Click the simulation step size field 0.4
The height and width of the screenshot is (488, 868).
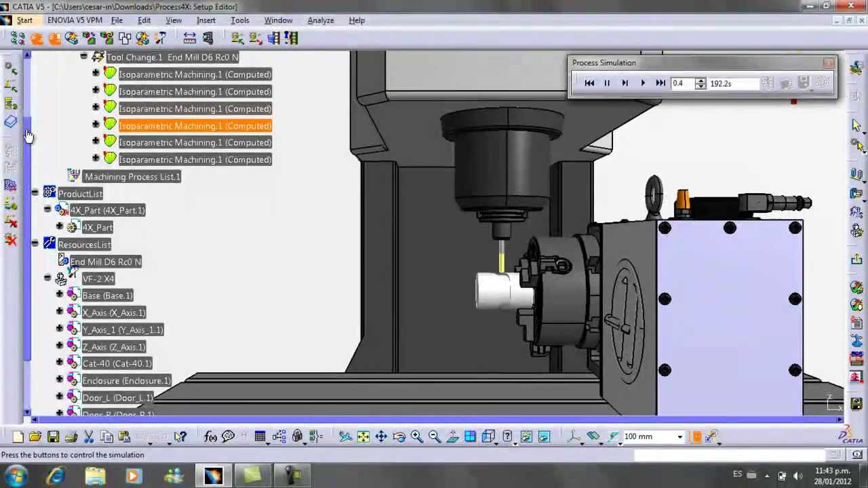(x=683, y=83)
